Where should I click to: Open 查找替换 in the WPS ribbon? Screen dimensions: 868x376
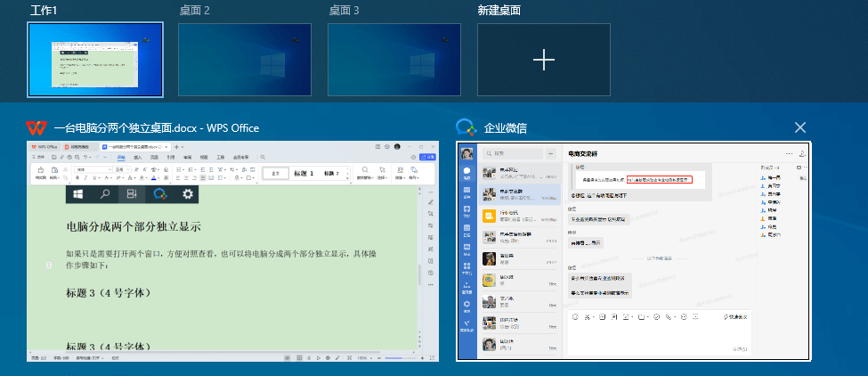pyautogui.click(x=365, y=173)
